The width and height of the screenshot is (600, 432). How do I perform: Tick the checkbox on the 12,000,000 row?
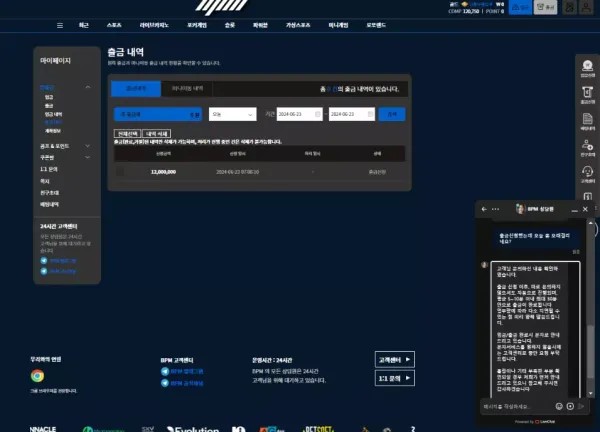121,171
